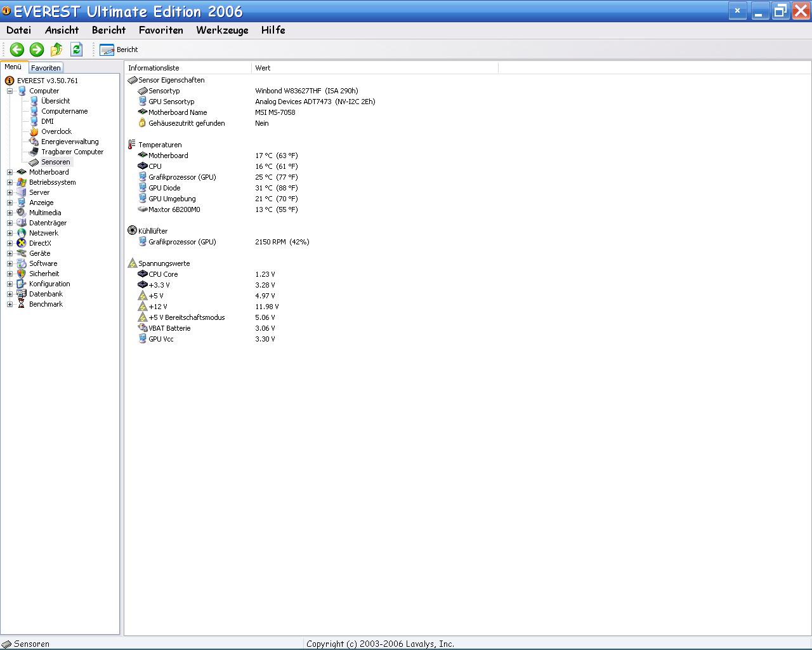Click the Energieverwaltung icon in tree

click(x=34, y=142)
